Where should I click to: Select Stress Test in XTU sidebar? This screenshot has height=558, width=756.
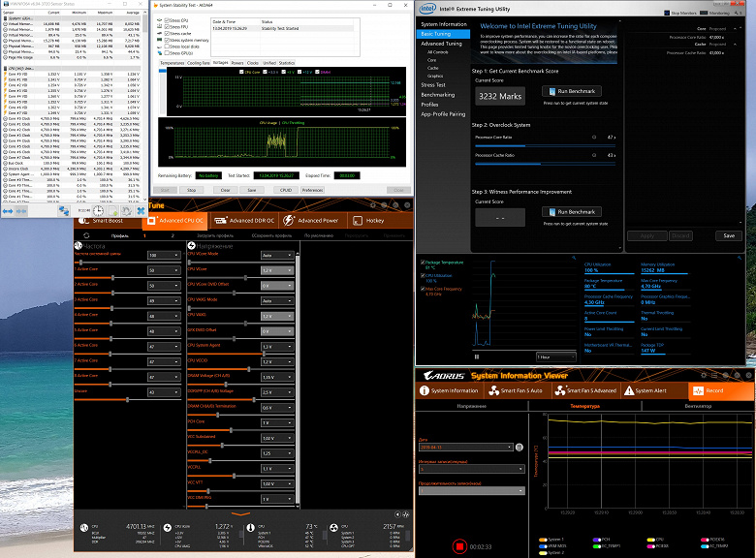pos(433,85)
